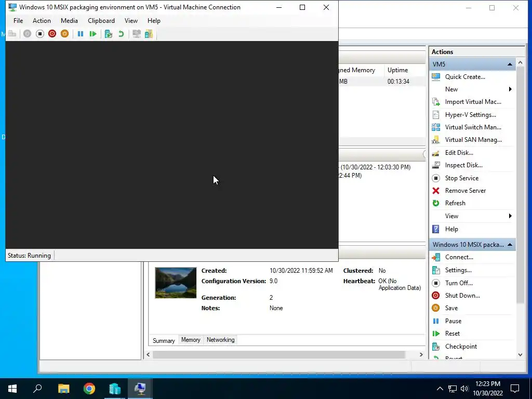Expand the New submenu arrow

(510, 89)
